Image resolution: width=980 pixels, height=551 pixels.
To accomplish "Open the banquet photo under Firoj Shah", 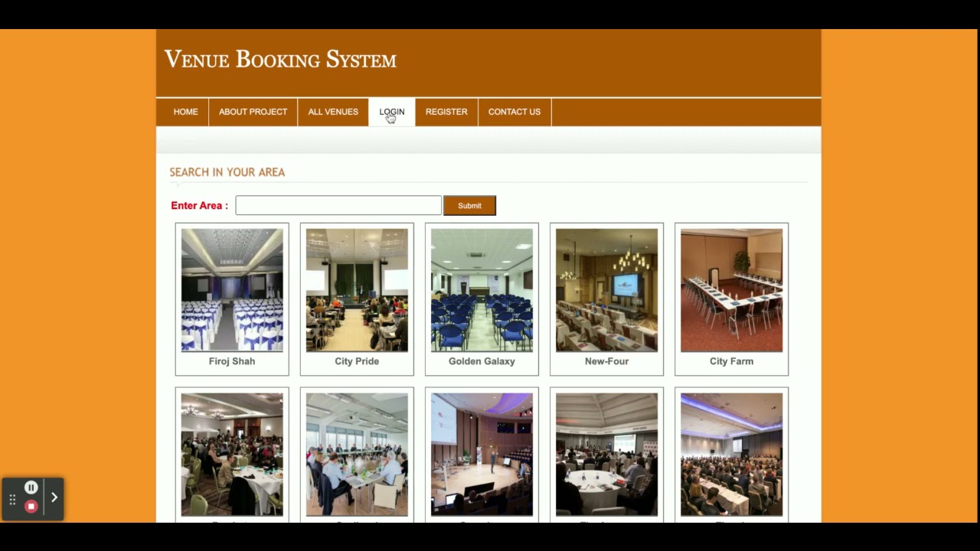I will 232,455.
